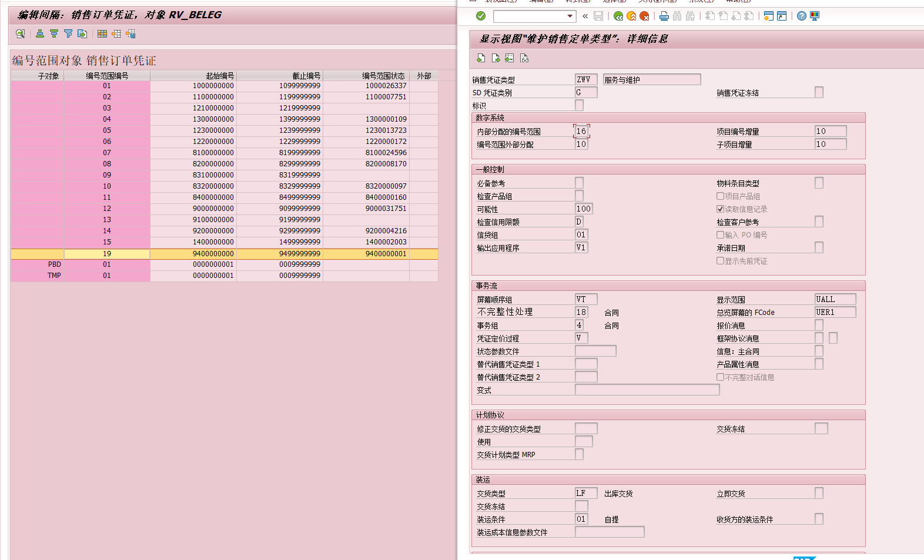The image size is (924, 560).
Task: Cancel with the red X icon
Action: coord(644,16)
